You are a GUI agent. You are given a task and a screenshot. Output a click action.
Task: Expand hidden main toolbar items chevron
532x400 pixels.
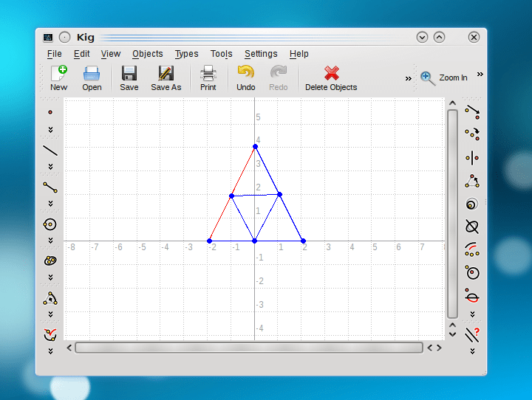(409, 78)
